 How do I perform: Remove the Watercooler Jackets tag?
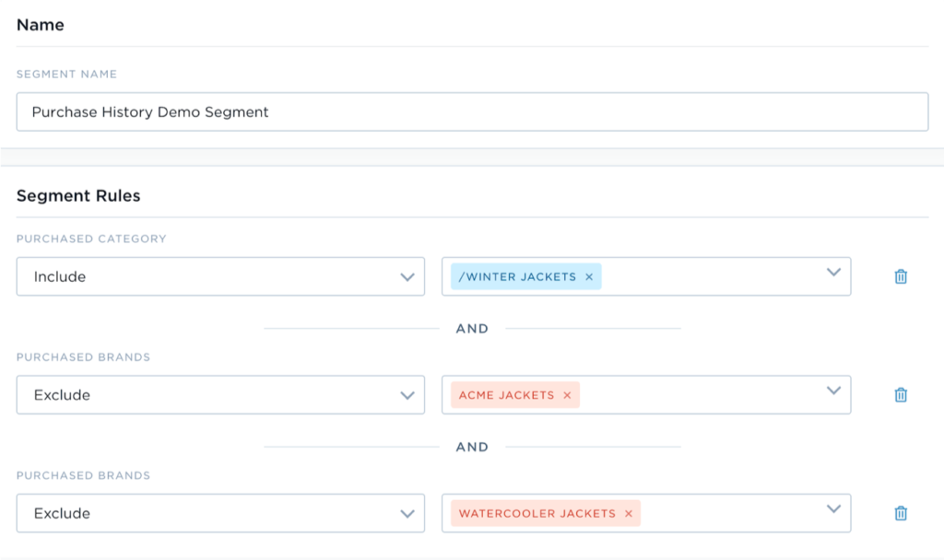pyautogui.click(x=629, y=513)
